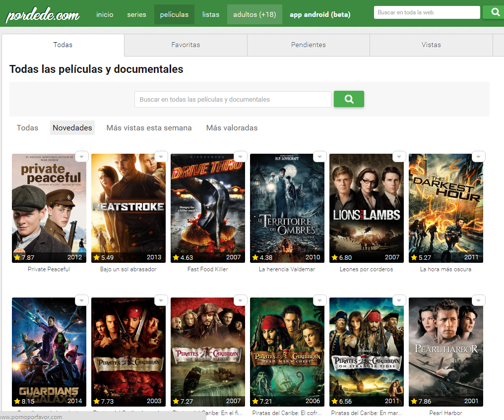Select películas in navigation bar
Image resolution: width=504 pixels, height=420 pixels.
point(174,14)
